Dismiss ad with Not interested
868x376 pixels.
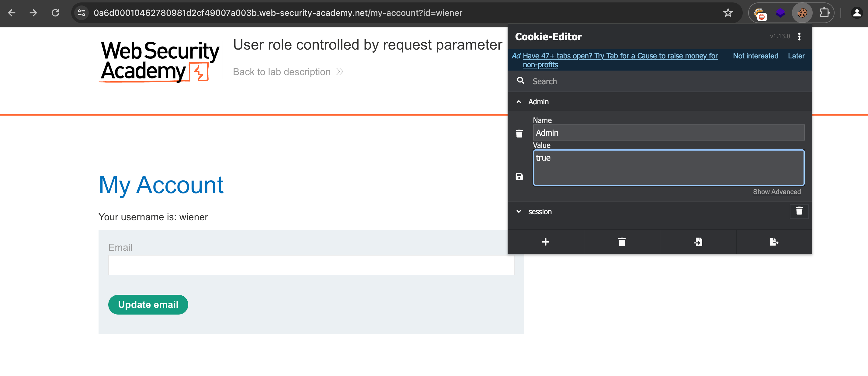755,56
